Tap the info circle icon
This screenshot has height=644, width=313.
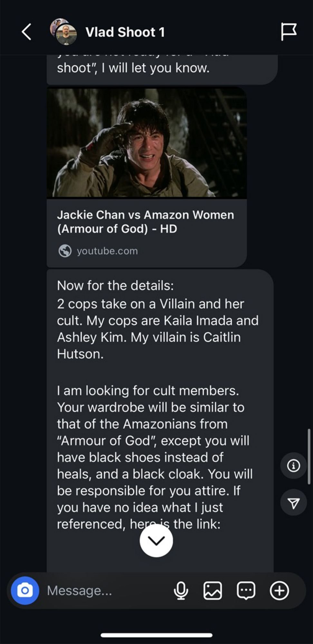[293, 466]
